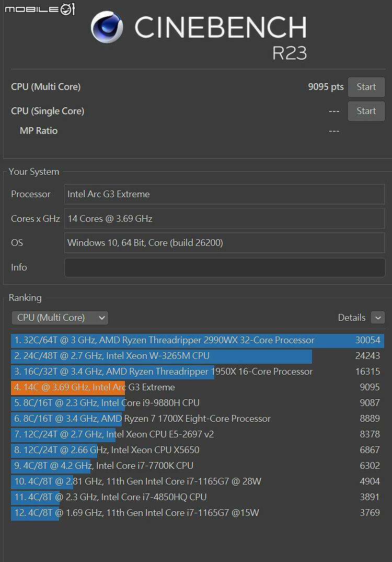Image resolution: width=392 pixels, height=562 pixels.
Task: Click score value 3769
Action: point(370,513)
